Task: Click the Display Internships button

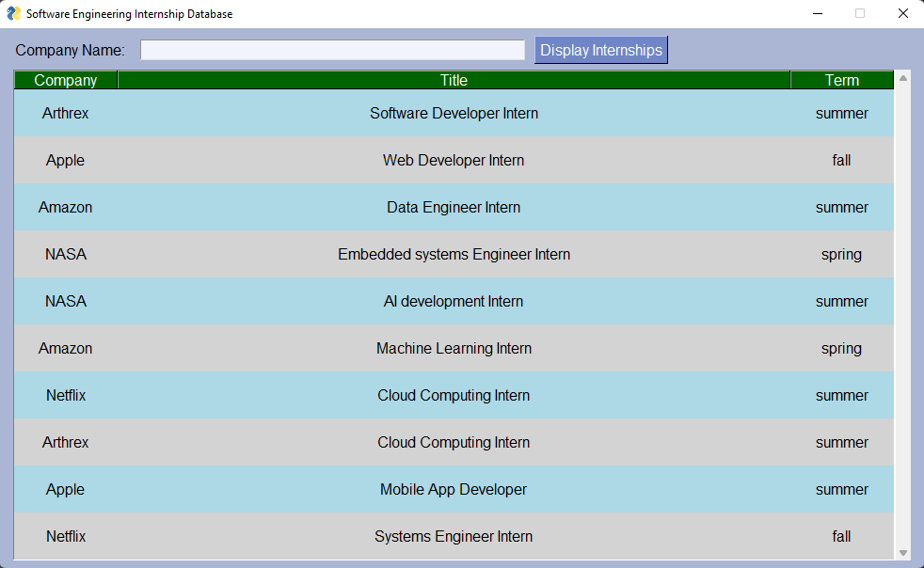Action: click(x=601, y=50)
